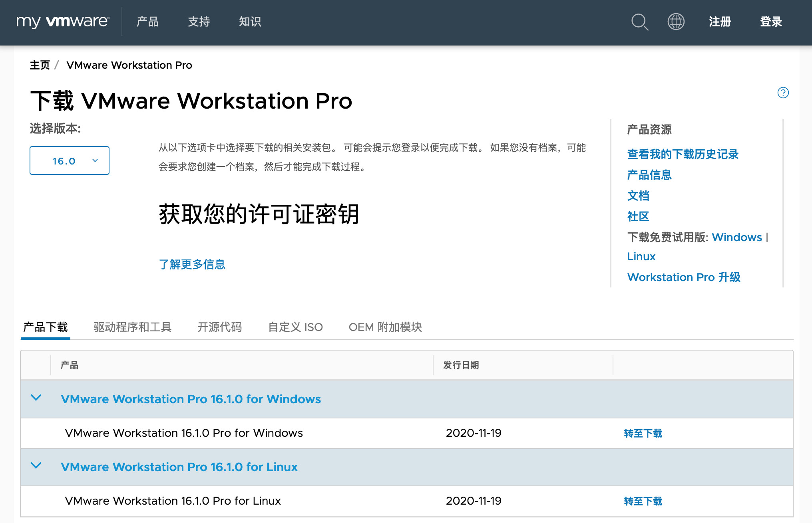Click 转至下载 for Windows version

[643, 433]
